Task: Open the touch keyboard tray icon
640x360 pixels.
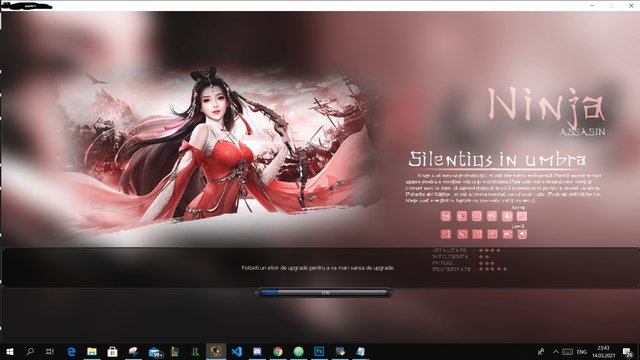Action: [567, 351]
